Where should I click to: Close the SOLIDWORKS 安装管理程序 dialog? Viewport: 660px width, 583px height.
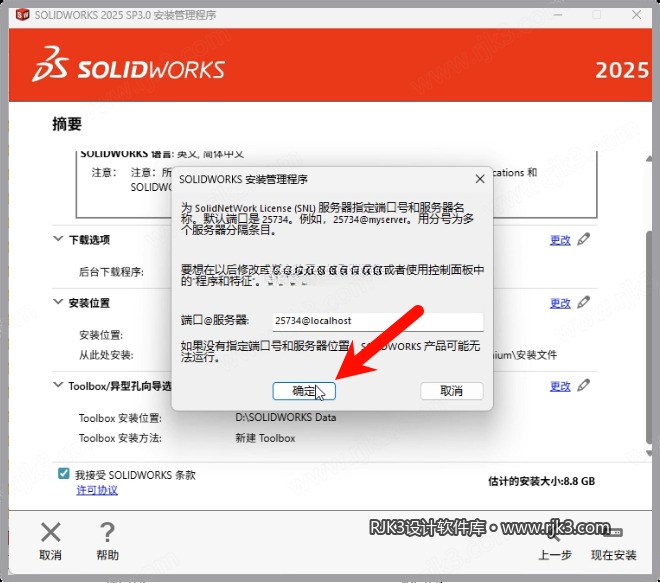pyautogui.click(x=480, y=179)
